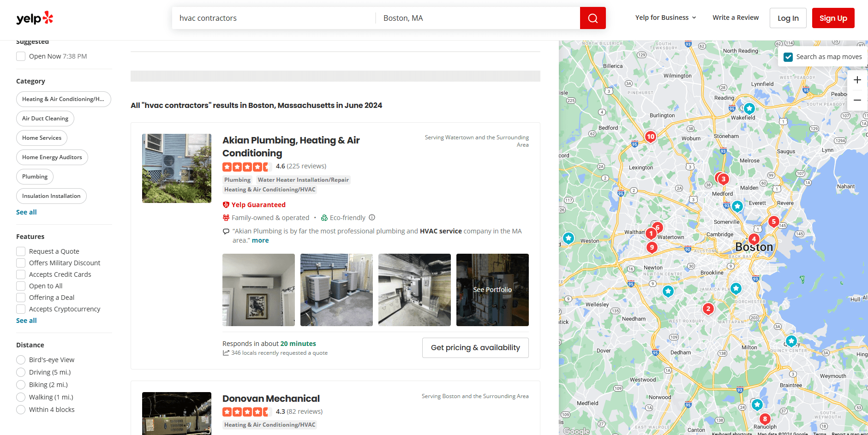Click the Yelp logo
868x435 pixels.
point(34,18)
